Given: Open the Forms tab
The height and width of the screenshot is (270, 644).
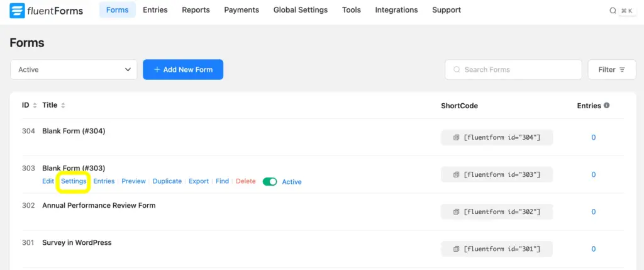Looking at the screenshot, I should coord(117,10).
